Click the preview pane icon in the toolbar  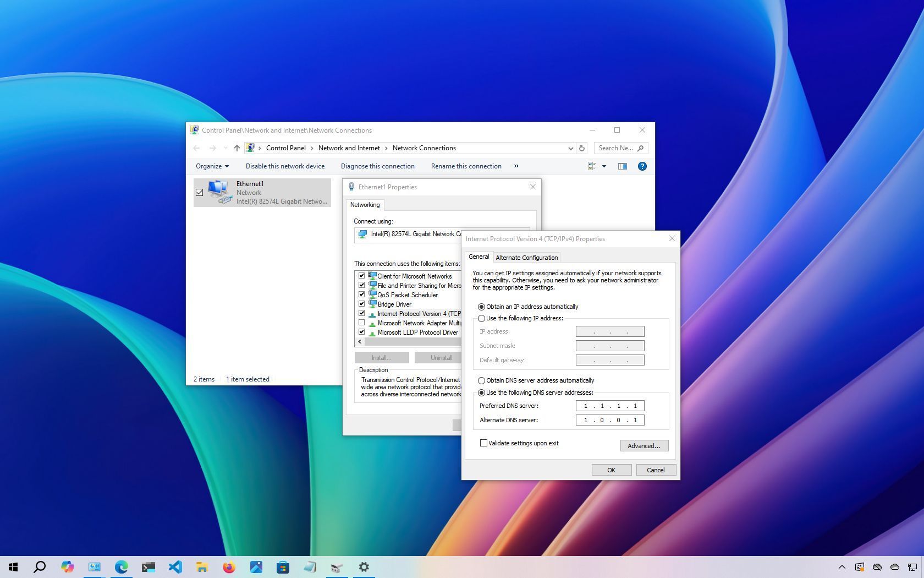tap(622, 166)
